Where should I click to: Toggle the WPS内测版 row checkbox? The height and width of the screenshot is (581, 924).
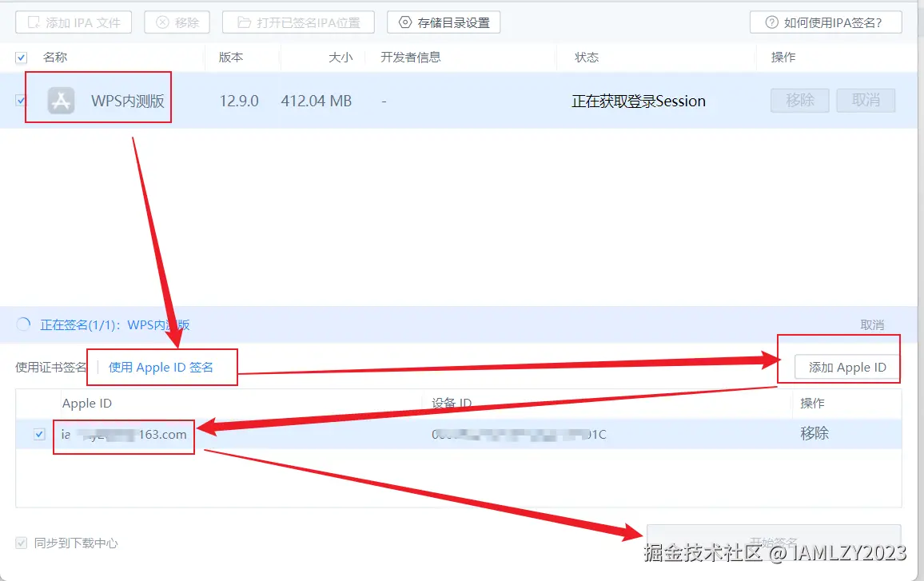[21, 100]
